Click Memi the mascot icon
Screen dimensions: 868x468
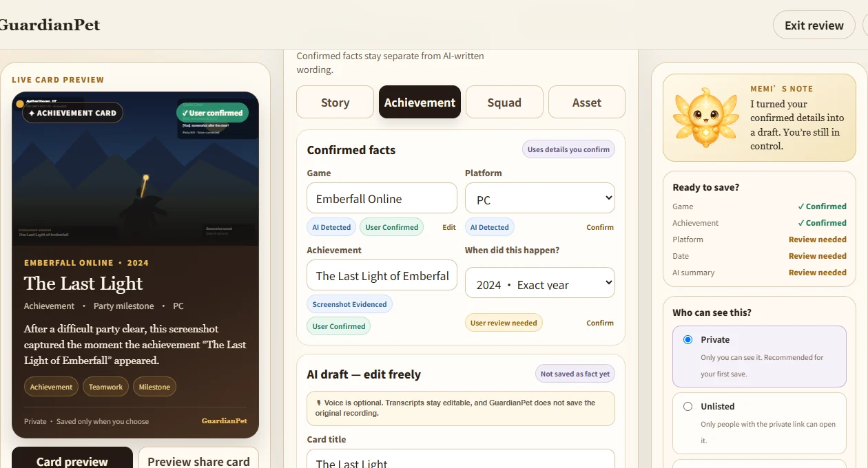[705, 118]
